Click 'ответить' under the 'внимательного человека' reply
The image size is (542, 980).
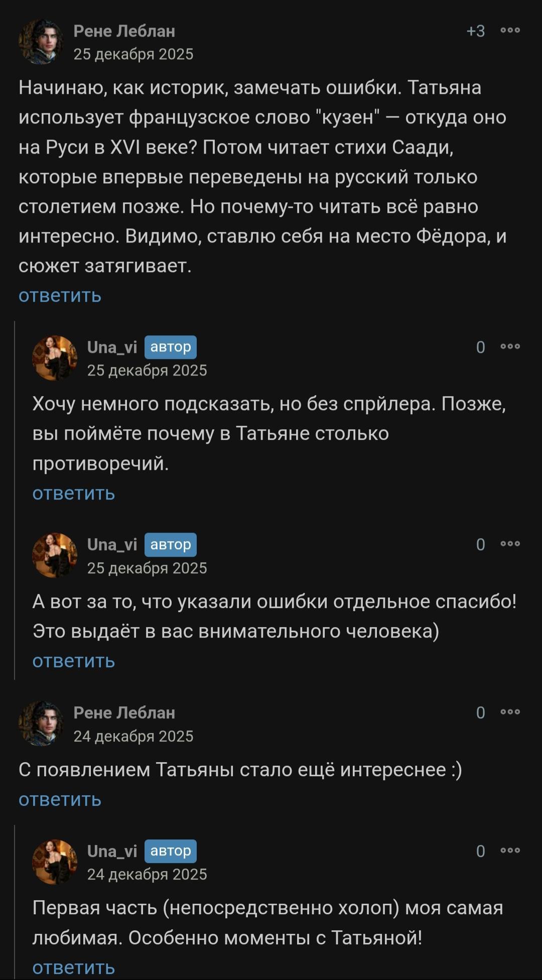(73, 661)
